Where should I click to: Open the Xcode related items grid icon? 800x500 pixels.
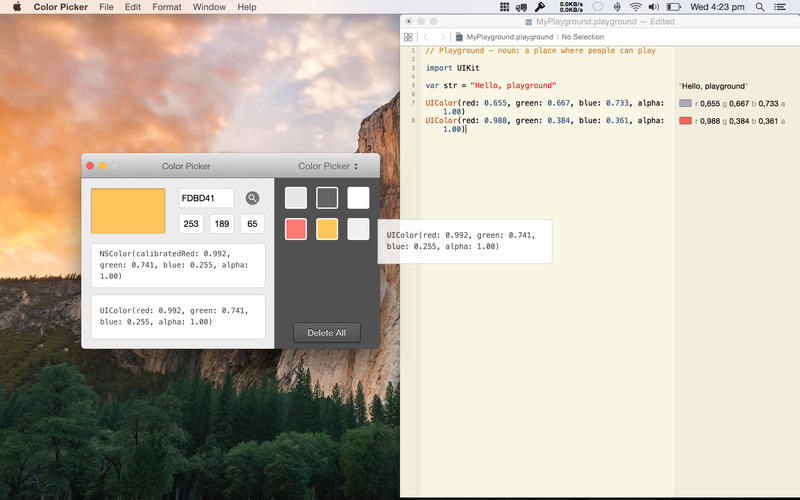[408, 36]
